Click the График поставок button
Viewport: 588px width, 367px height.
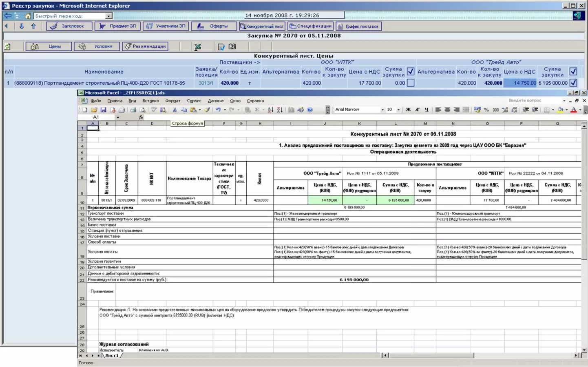point(359,26)
